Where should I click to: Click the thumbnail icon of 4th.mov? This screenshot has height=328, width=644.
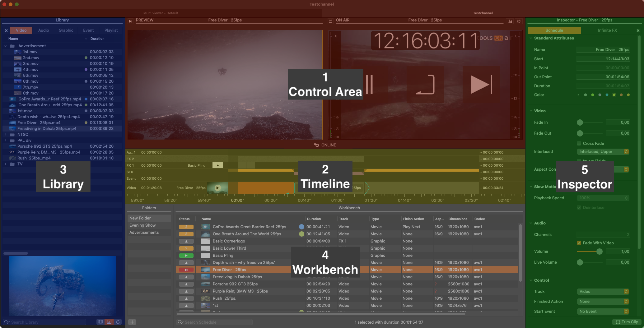18,70
